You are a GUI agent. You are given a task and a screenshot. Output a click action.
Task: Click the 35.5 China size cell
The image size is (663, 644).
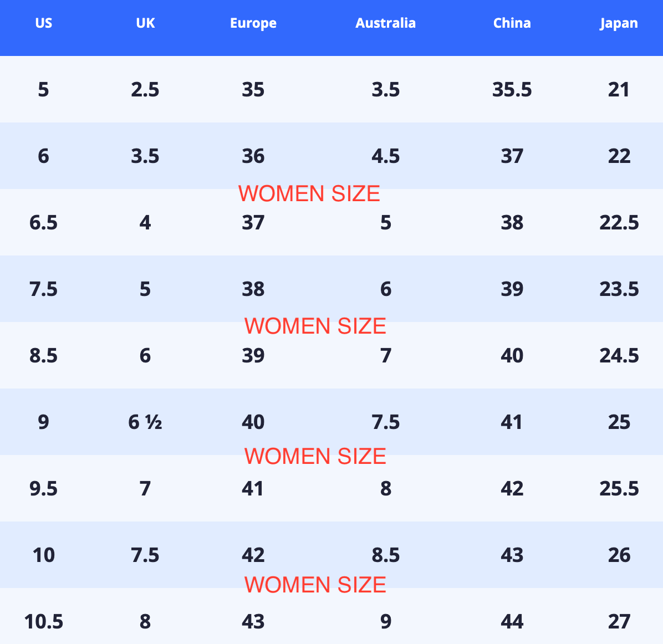(512, 90)
